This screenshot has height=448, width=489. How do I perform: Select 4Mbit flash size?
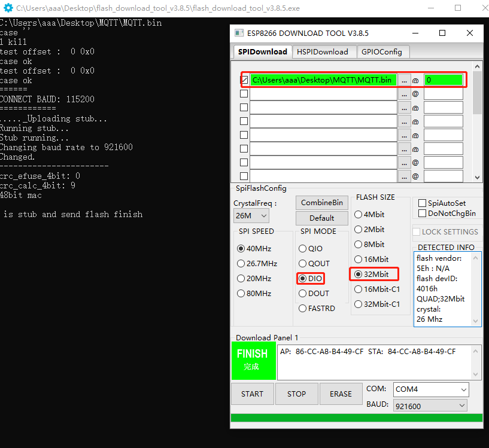click(369, 215)
